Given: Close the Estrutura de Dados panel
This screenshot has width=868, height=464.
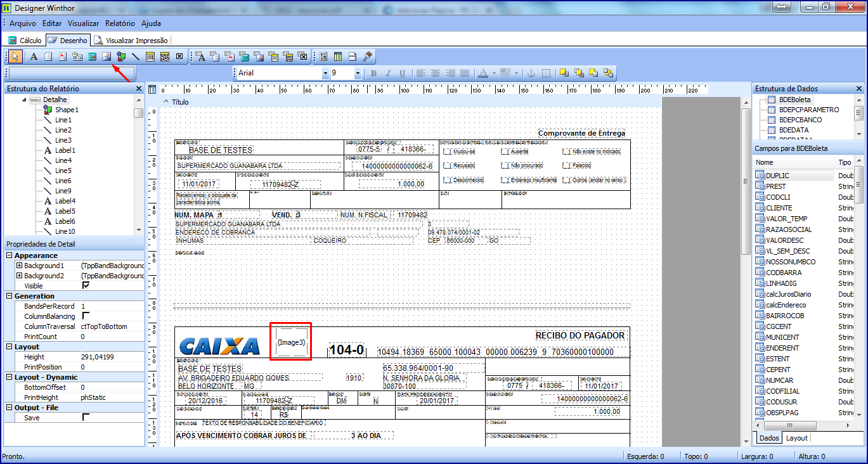Looking at the screenshot, I should click(859, 89).
